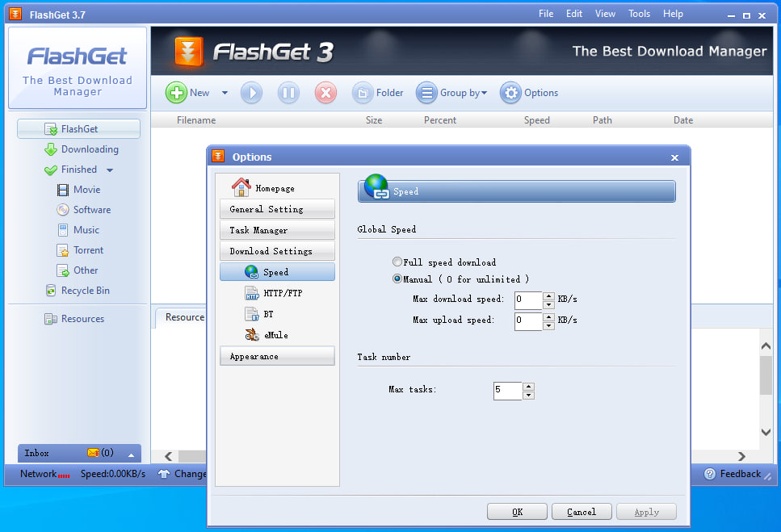This screenshot has width=781, height=532.
Task: Click the Filename column header
Action: (x=196, y=120)
